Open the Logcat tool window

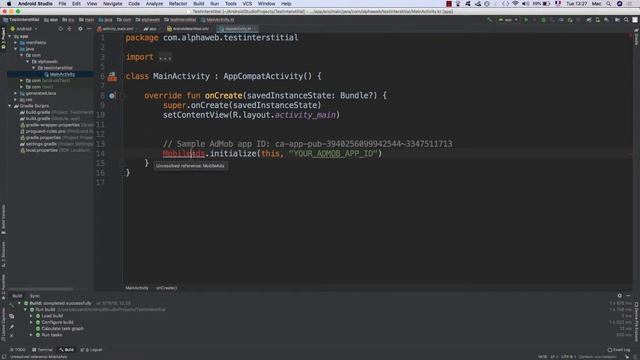(91, 350)
